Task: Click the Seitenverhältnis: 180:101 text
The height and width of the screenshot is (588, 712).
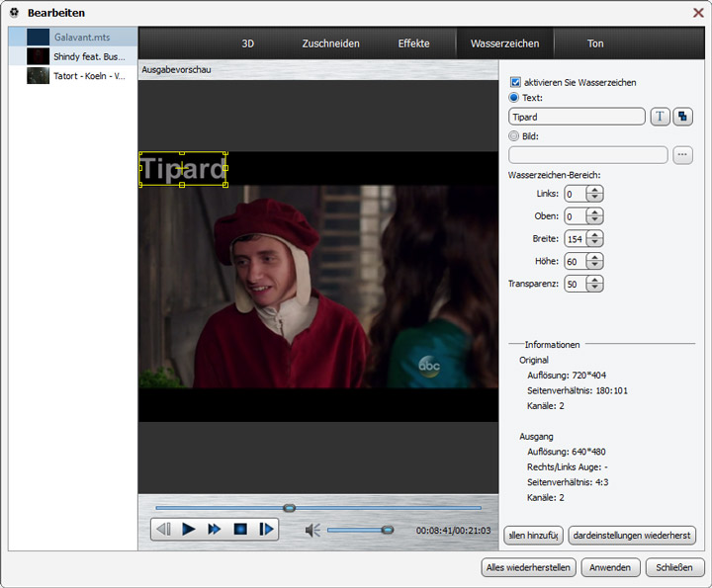Action: point(578,390)
